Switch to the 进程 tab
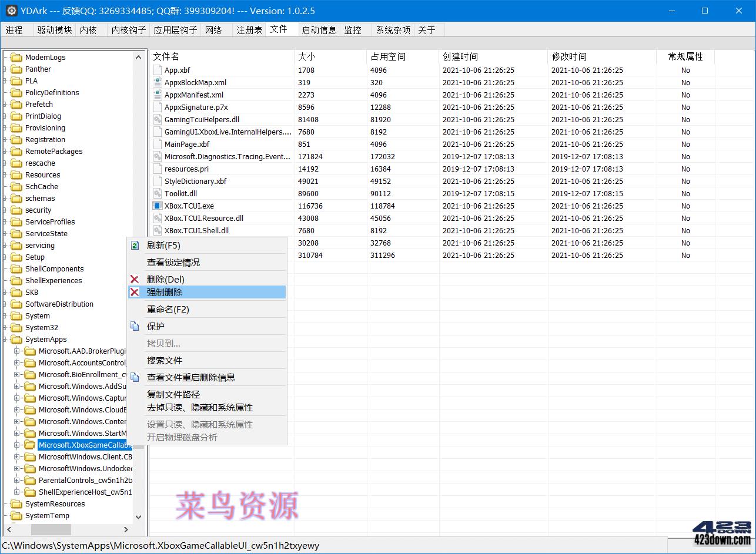This screenshot has width=756, height=554. (16, 29)
